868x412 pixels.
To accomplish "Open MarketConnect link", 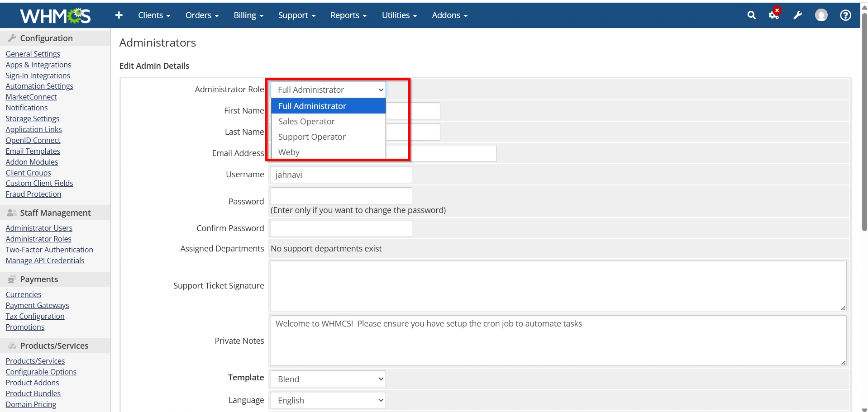I will (31, 97).
